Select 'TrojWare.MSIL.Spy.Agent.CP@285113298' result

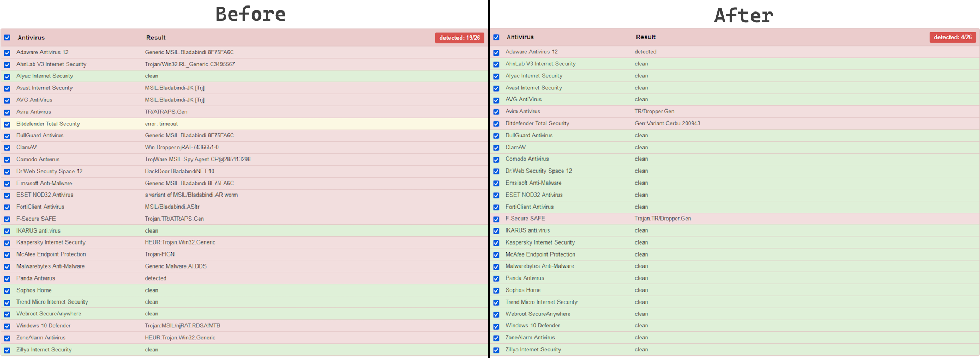[x=198, y=159]
